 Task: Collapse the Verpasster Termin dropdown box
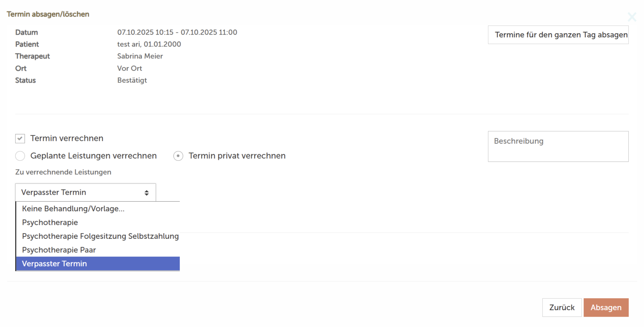[85, 192]
